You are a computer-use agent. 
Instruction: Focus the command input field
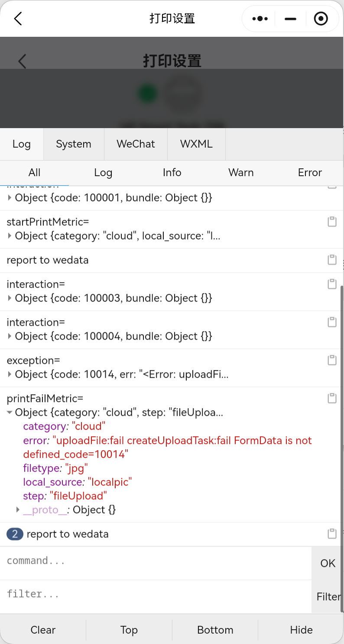(156, 561)
